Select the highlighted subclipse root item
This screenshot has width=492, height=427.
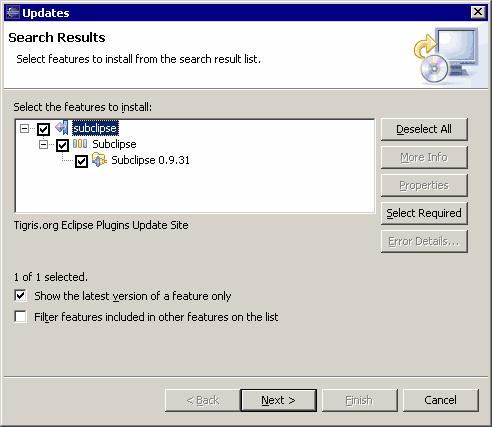click(x=95, y=128)
